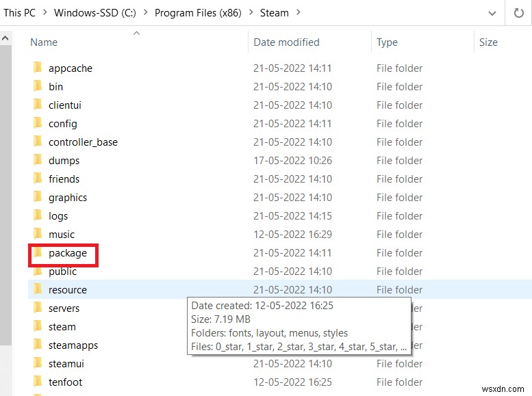Click File folder type in appcache row

coord(399,68)
